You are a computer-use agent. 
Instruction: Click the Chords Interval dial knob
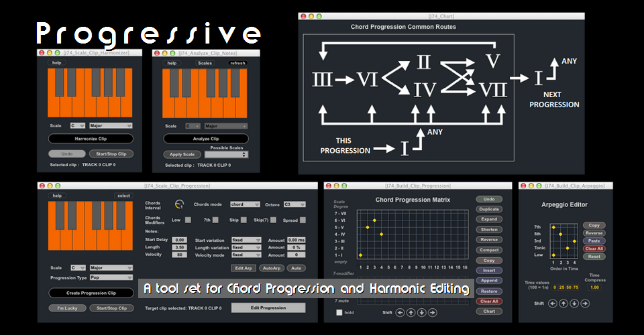click(179, 204)
